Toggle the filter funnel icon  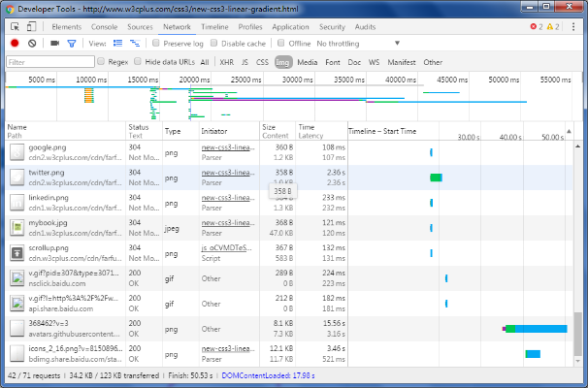[72, 44]
